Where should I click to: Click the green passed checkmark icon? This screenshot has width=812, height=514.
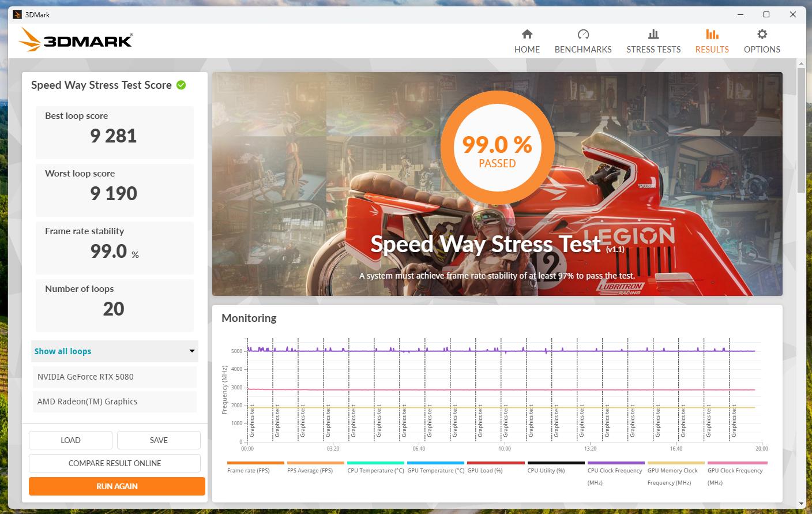tap(181, 85)
